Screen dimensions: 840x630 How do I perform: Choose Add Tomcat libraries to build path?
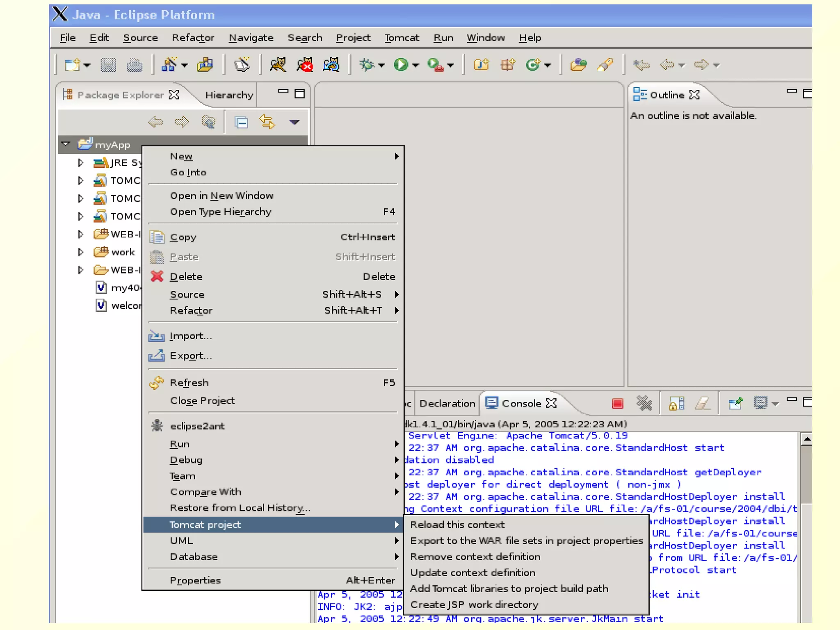click(526, 589)
